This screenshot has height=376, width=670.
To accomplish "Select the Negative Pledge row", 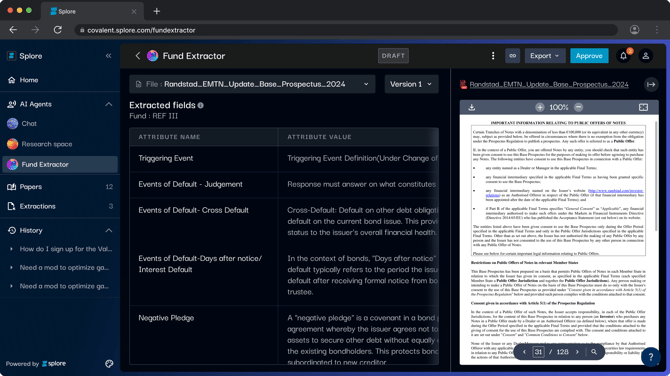I will tap(284, 335).
